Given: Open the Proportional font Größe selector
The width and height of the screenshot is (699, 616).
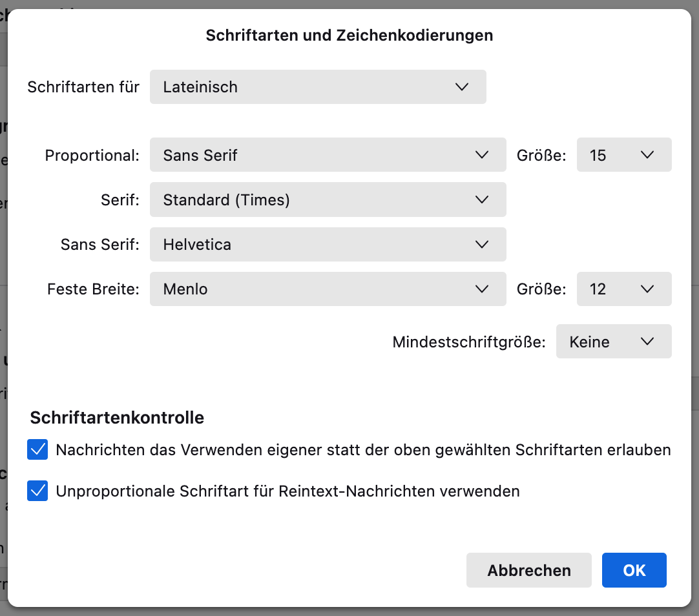Looking at the screenshot, I should (x=623, y=155).
